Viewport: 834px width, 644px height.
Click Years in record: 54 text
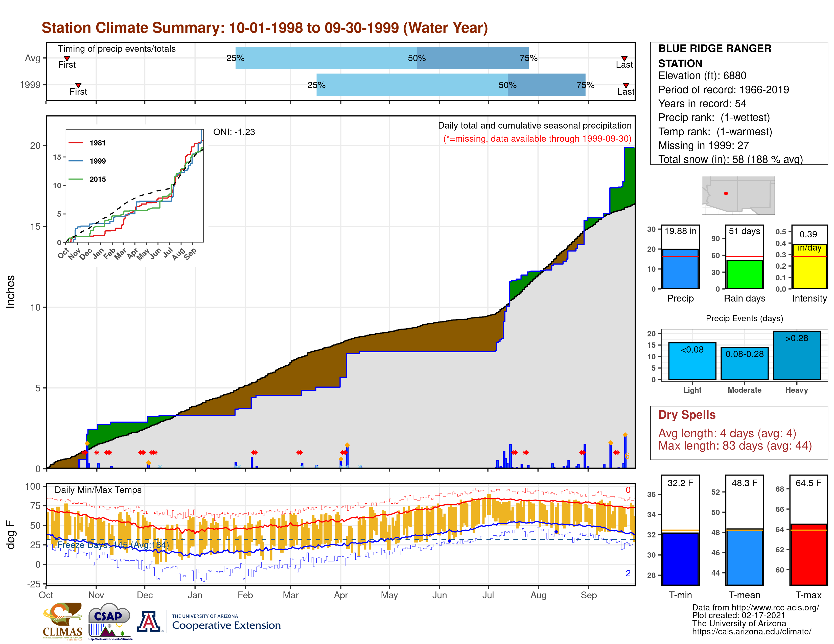702,103
